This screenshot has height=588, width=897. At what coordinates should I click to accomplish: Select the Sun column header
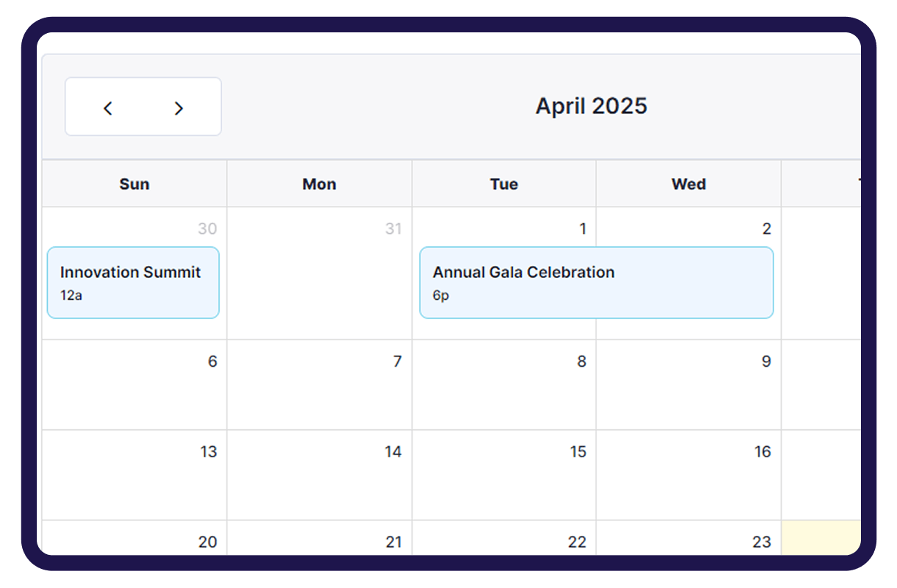pyautogui.click(x=135, y=184)
